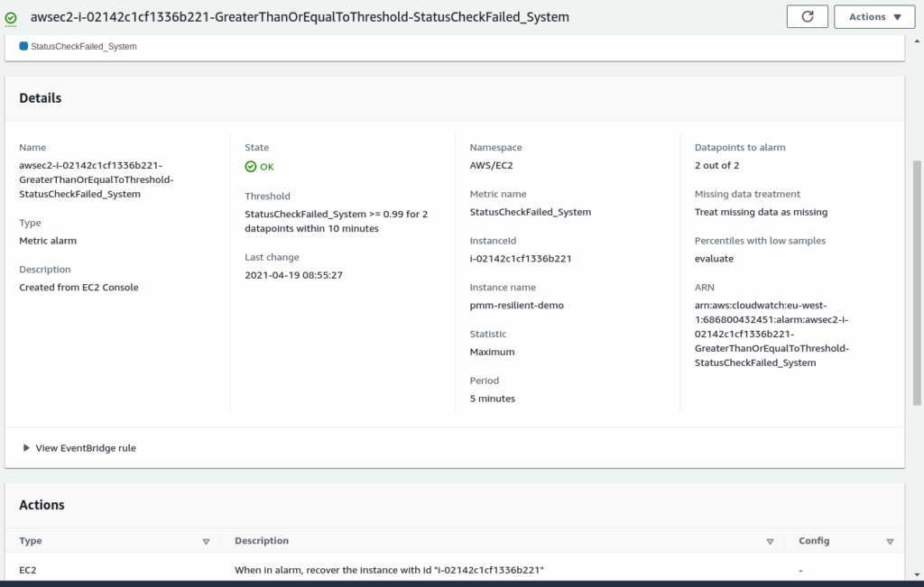Image resolution: width=924 pixels, height=587 pixels.
Task: Refresh the alarm details page
Action: point(807,15)
